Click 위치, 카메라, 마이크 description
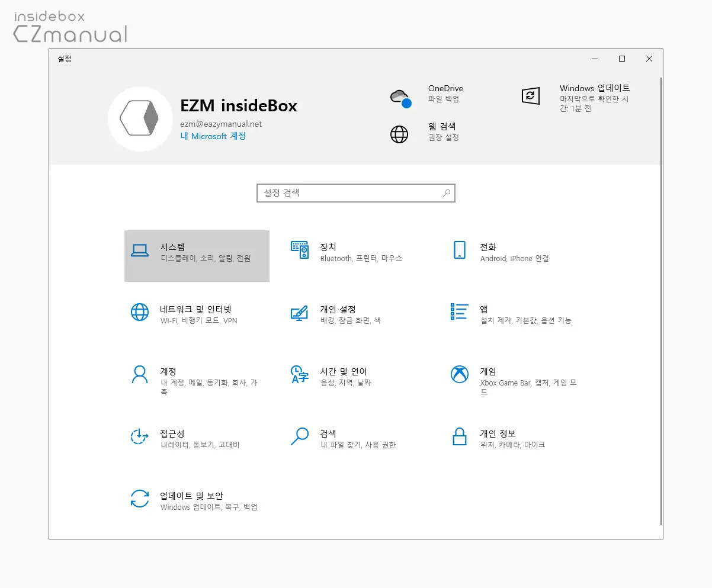Viewport: 712px width, 588px height. click(x=512, y=445)
